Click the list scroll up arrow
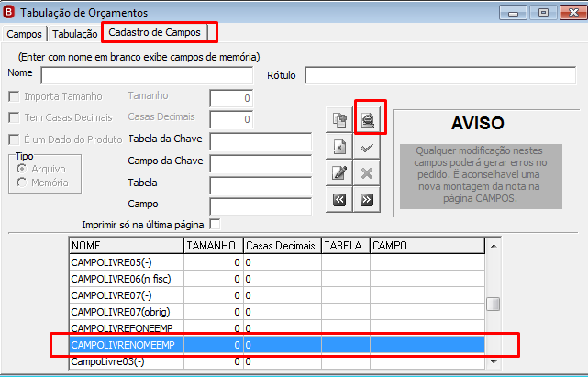Screen dimensions: 588x377 coord(494,246)
